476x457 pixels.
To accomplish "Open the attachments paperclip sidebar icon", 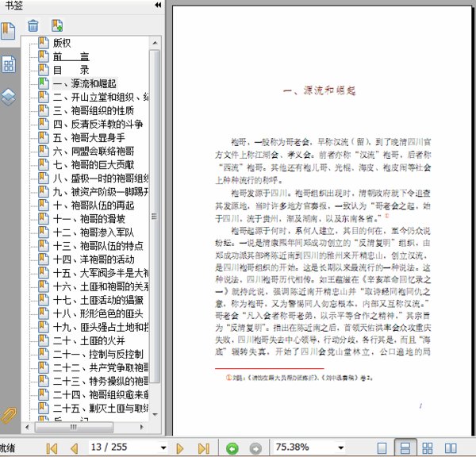I will coord(9,415).
